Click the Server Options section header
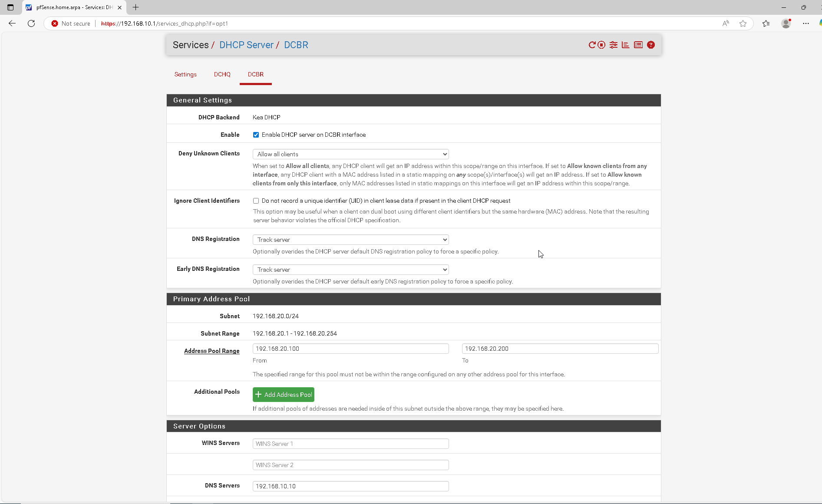The image size is (822, 504). (414, 426)
